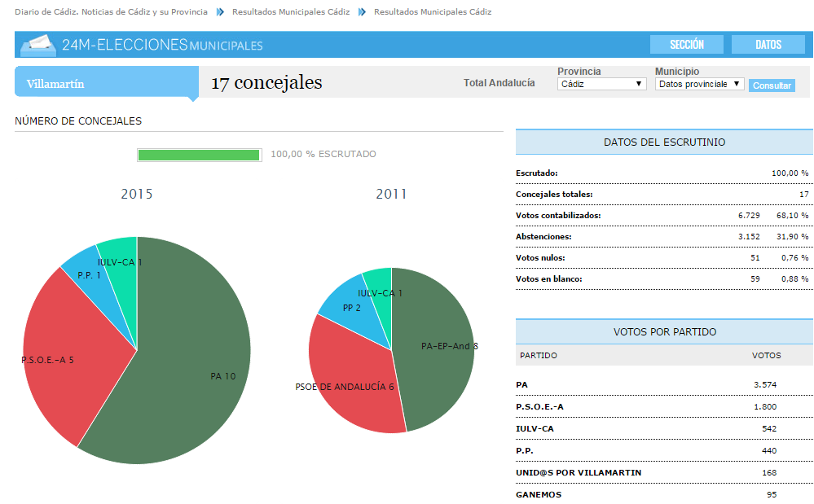Viewport: 814px width, 504px height.
Task: Click the VOTOS column header
Action: pos(766,356)
